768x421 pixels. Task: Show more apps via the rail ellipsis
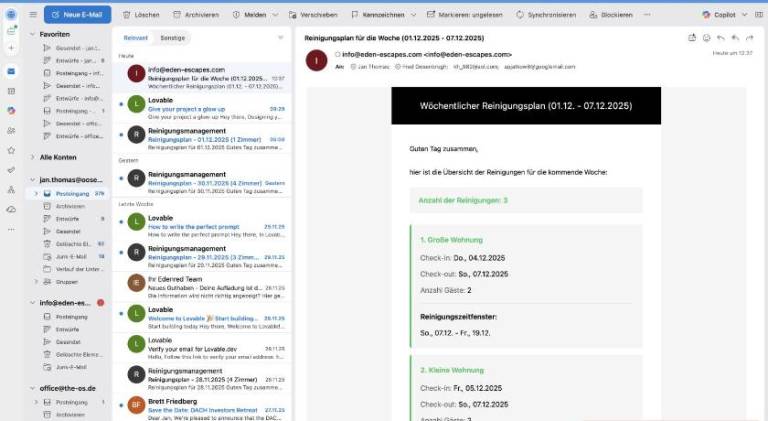pyautogui.click(x=11, y=229)
